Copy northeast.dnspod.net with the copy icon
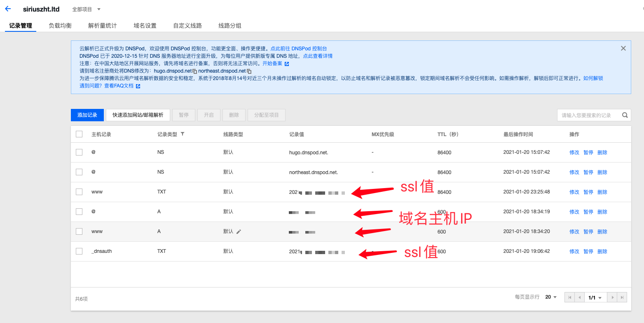This screenshot has width=644, height=323. tap(249, 71)
